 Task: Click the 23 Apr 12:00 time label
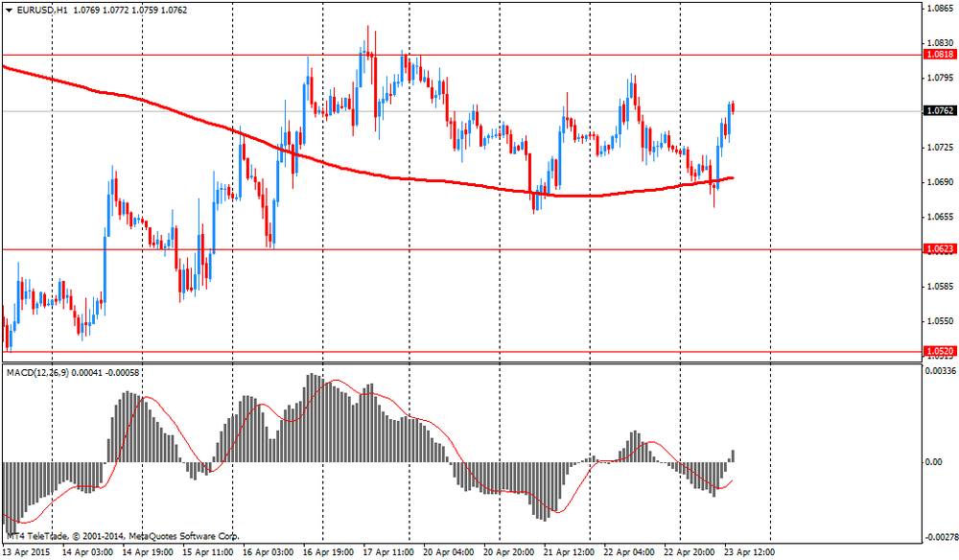click(x=749, y=552)
